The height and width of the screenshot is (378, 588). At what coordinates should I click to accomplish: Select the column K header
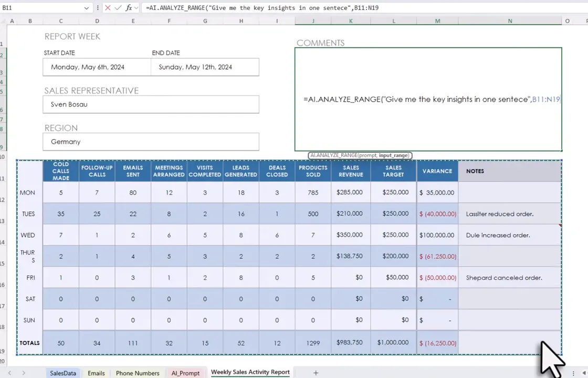tap(351, 21)
